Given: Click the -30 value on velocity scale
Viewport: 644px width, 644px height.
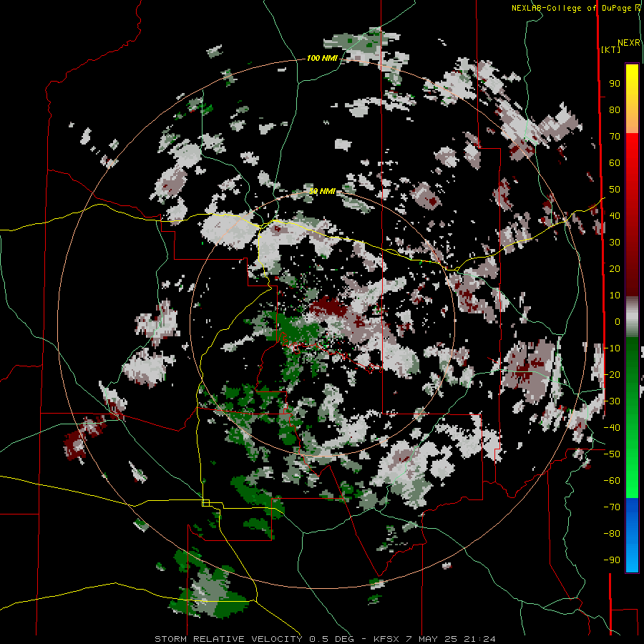Looking at the screenshot, I should pyautogui.click(x=612, y=401).
